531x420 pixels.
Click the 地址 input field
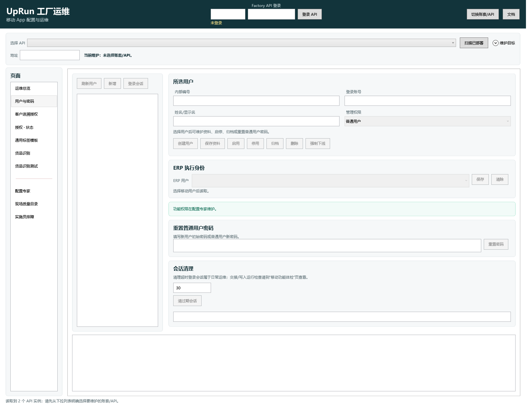coord(50,55)
